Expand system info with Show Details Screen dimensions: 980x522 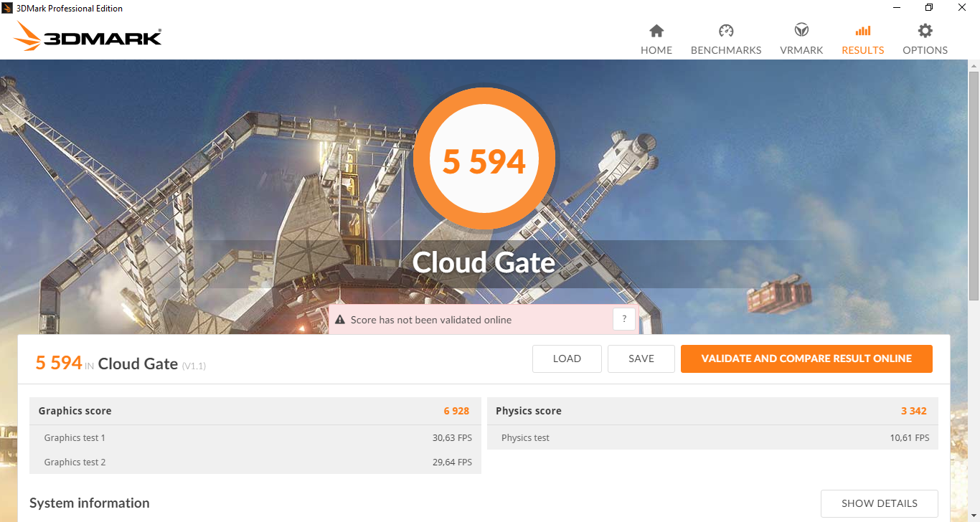tap(879, 503)
